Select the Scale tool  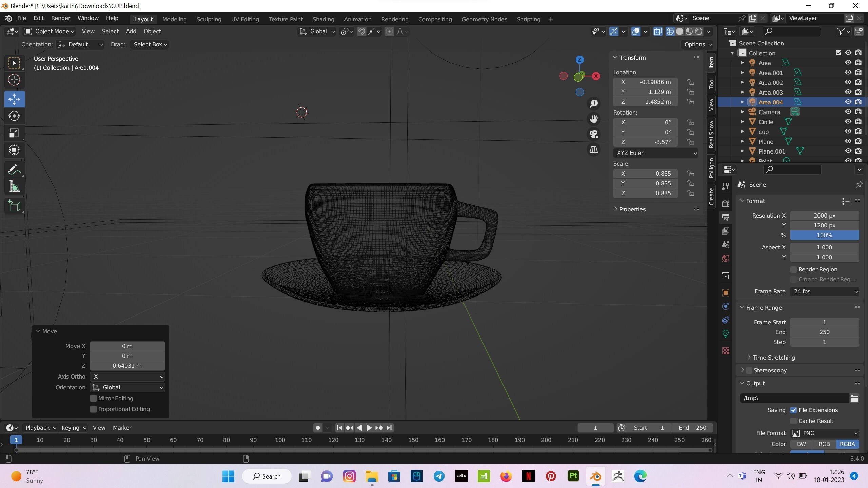click(x=14, y=133)
